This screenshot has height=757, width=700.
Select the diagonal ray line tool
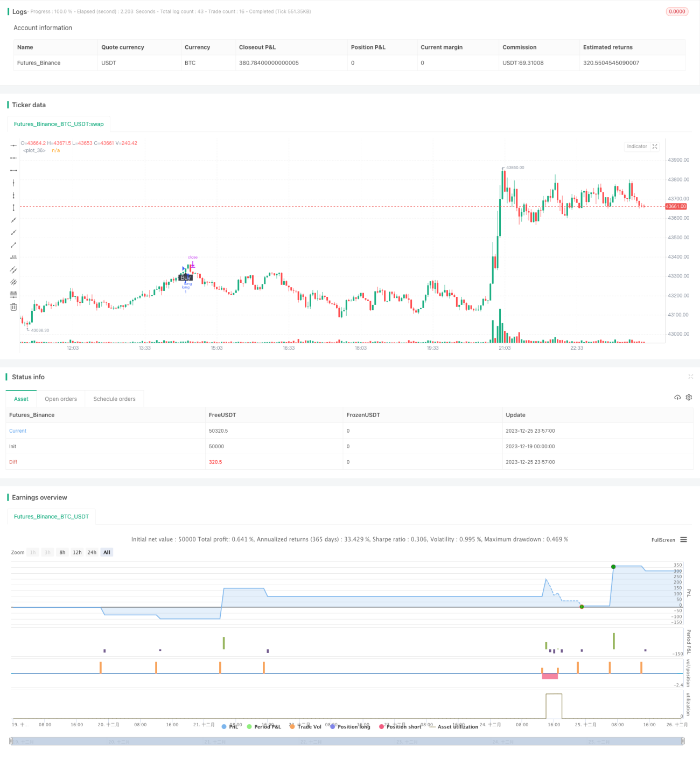tap(13, 232)
